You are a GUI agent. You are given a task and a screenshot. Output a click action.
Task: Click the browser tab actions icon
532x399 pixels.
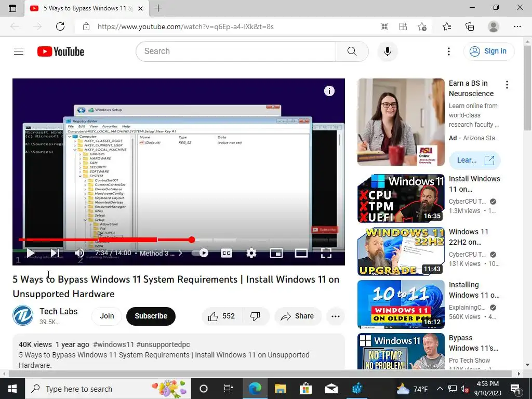12,8
